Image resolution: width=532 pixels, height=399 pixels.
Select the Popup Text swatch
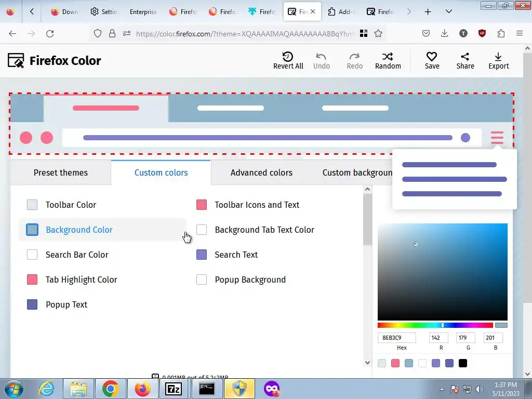(x=32, y=304)
